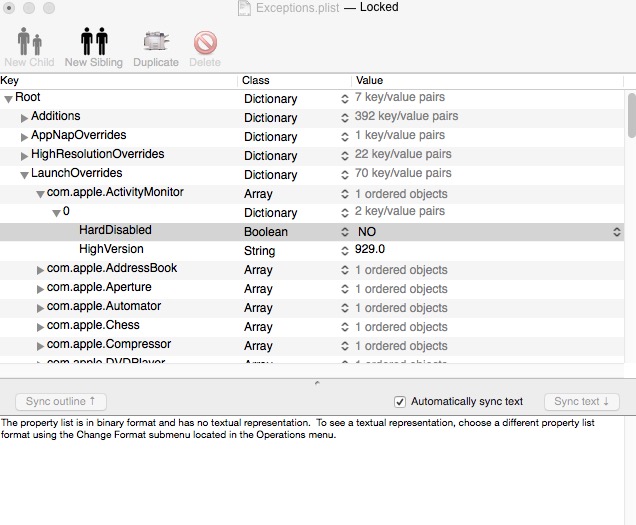Expand the com.apple.Automator disclosure triangle
The height and width of the screenshot is (525, 636).
click(x=40, y=308)
